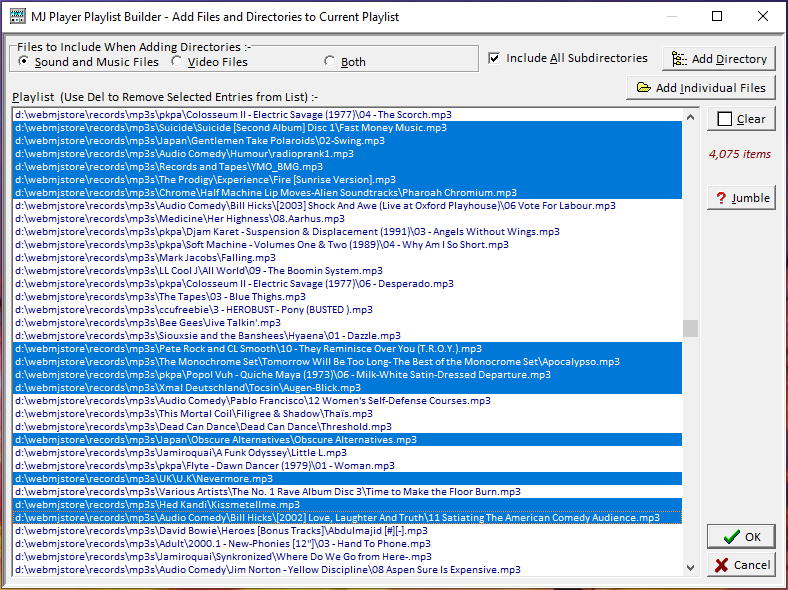Select Dead Can Dance Threshold.mp3 entry
The width and height of the screenshot is (788, 590).
347,427
